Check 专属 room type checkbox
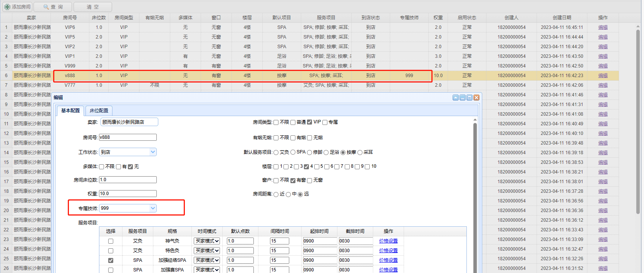 click(325, 123)
